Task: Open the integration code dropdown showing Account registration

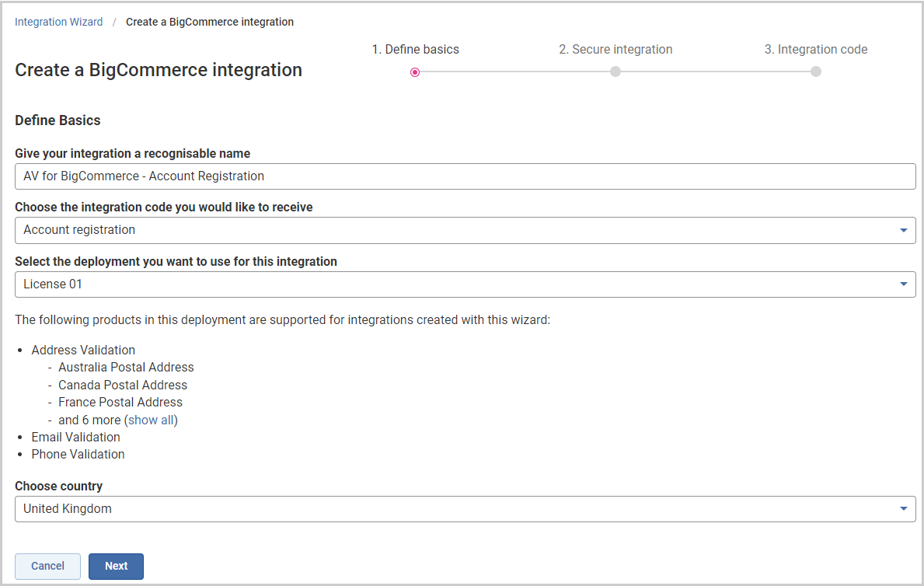Action: 465,230
